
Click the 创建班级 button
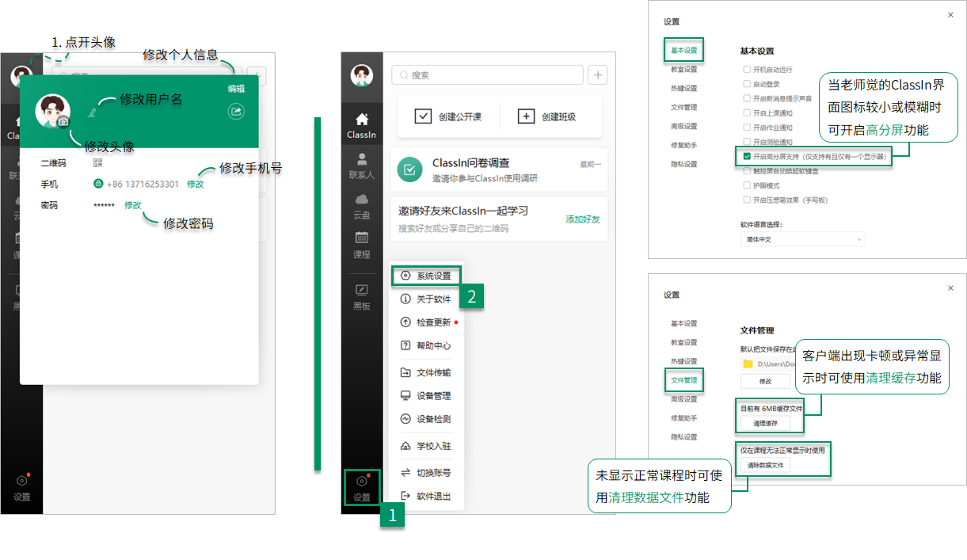(x=547, y=116)
